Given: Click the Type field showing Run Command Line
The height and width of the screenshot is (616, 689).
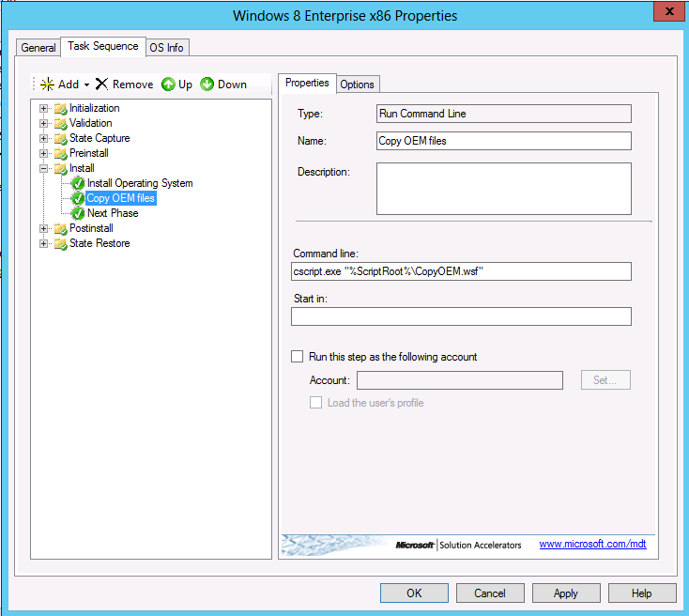Looking at the screenshot, I should click(x=503, y=114).
